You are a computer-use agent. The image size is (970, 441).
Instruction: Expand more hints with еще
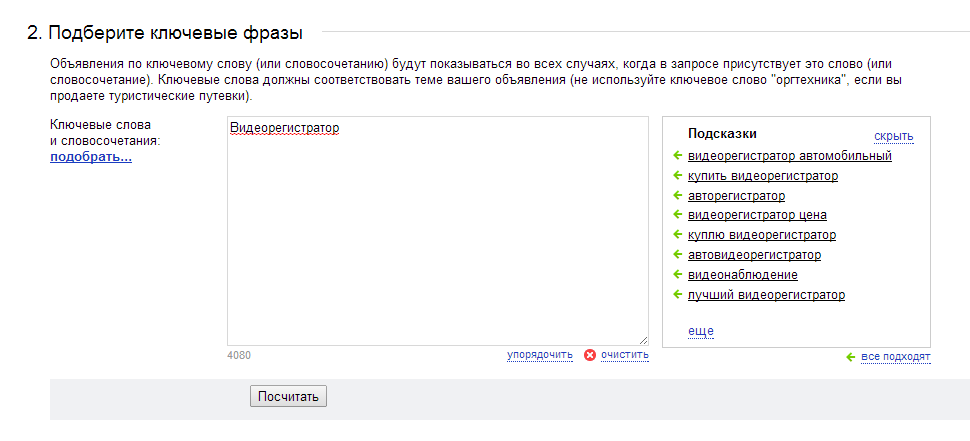(700, 331)
